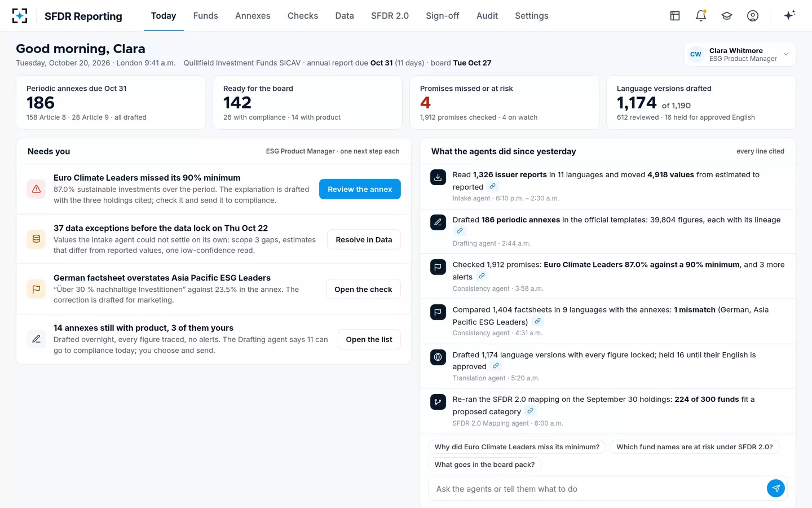The height and width of the screenshot is (508, 812).
Task: Send message with the paper plane button
Action: click(x=776, y=488)
